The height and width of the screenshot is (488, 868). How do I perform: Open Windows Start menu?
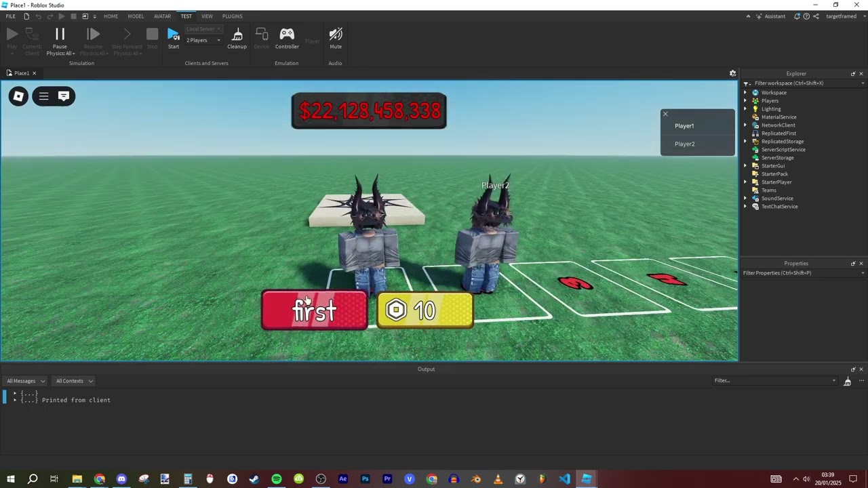tap(11, 479)
